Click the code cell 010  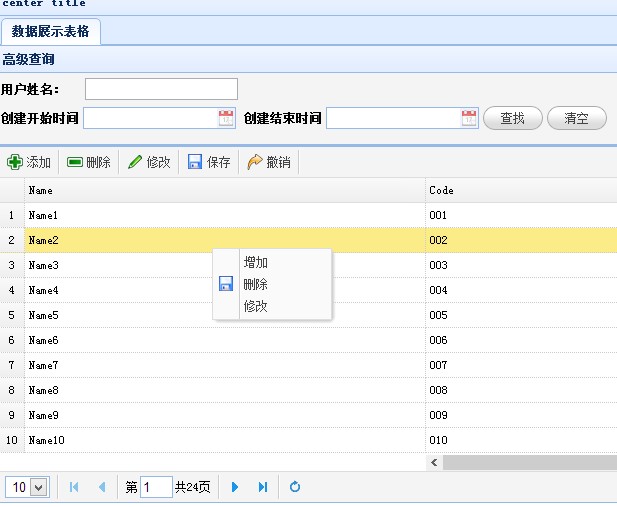pyautogui.click(x=521, y=440)
